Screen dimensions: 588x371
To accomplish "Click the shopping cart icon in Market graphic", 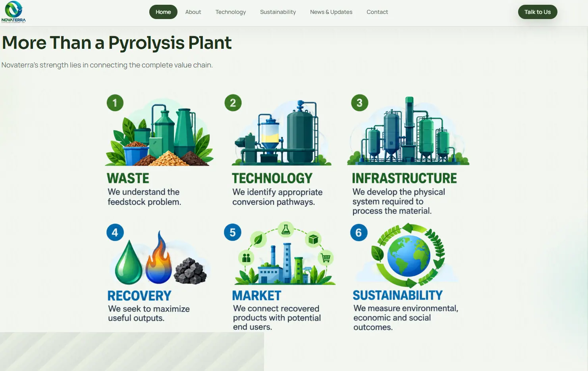I will pos(326,258).
